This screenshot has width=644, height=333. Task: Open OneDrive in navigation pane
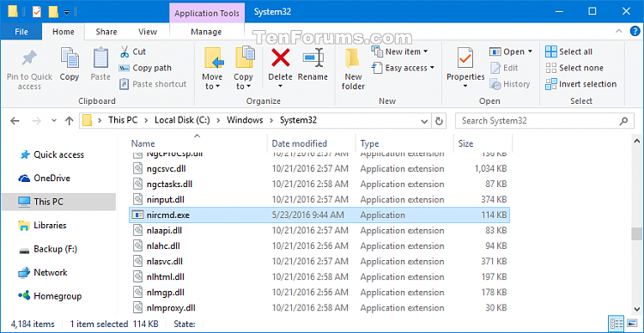click(x=44, y=179)
